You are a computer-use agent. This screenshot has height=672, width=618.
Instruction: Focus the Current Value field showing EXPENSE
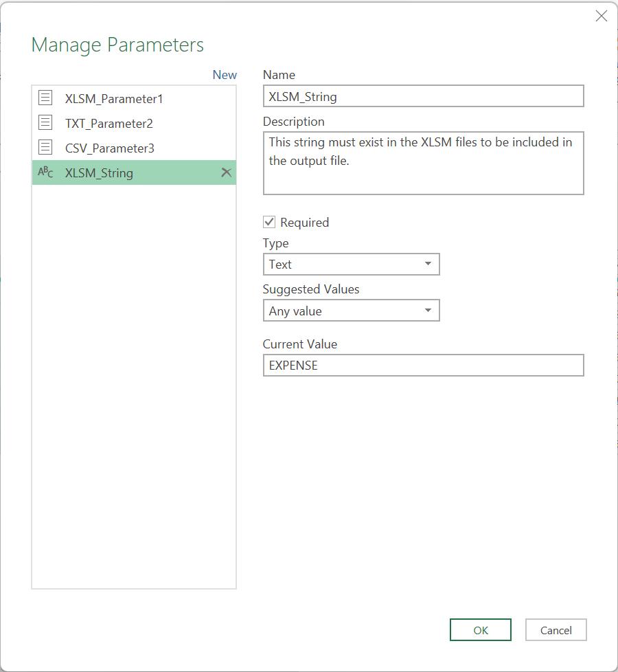click(x=423, y=365)
